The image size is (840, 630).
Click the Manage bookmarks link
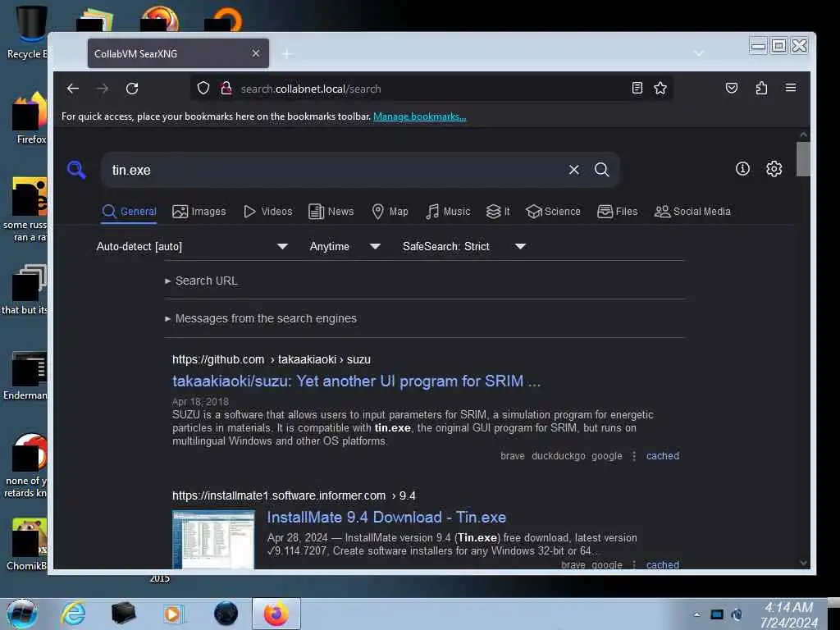coord(419,116)
